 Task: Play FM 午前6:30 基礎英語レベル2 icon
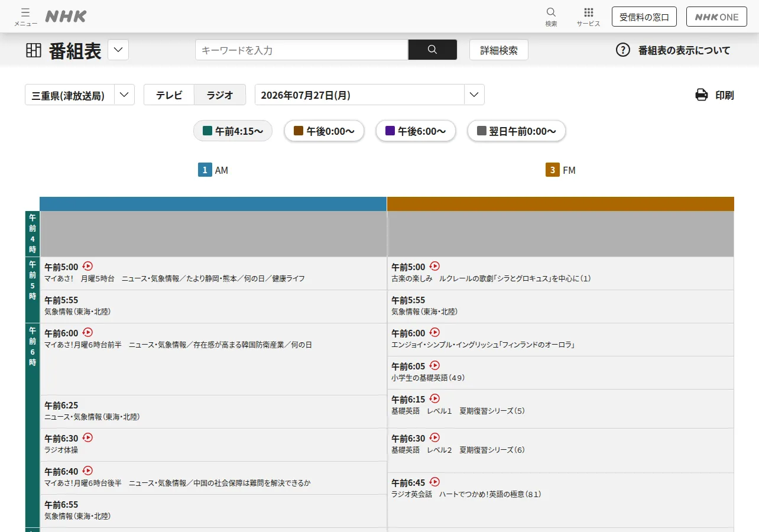coord(434,437)
